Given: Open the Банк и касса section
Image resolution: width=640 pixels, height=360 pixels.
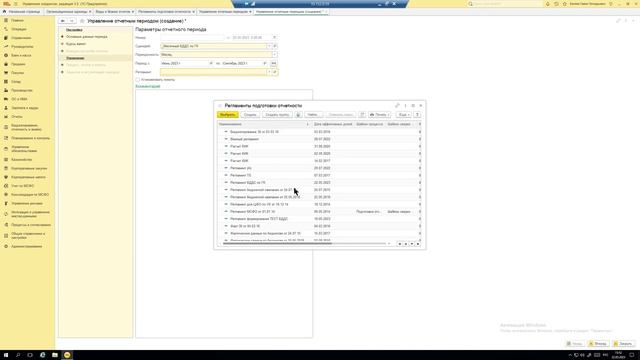Looking at the screenshot, I should (21, 55).
